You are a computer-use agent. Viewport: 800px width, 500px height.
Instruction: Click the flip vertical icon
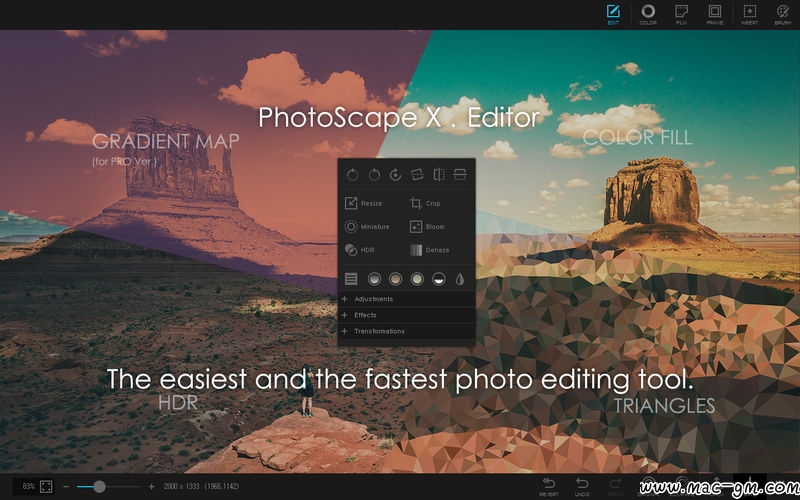coord(460,175)
